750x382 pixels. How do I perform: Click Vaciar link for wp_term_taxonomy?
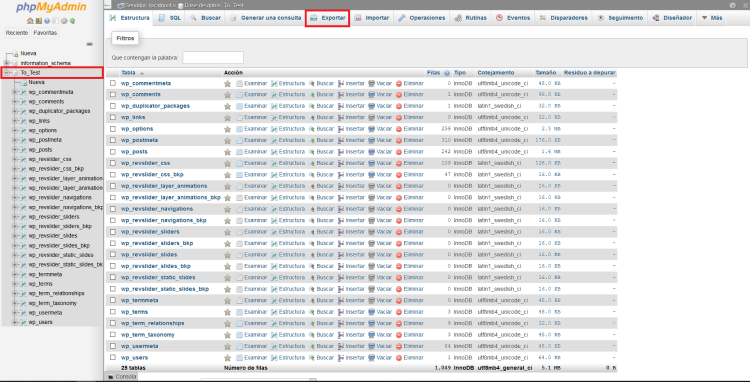(384, 335)
